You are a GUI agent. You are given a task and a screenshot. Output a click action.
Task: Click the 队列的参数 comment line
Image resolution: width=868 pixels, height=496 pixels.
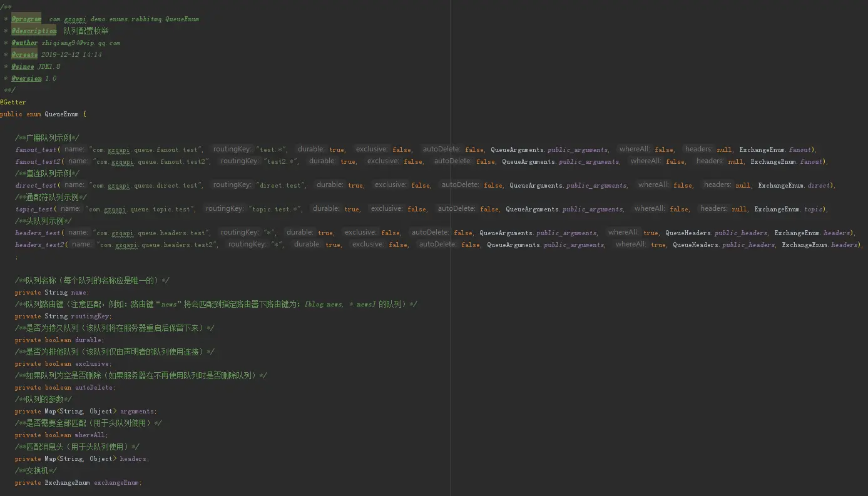[x=43, y=399]
